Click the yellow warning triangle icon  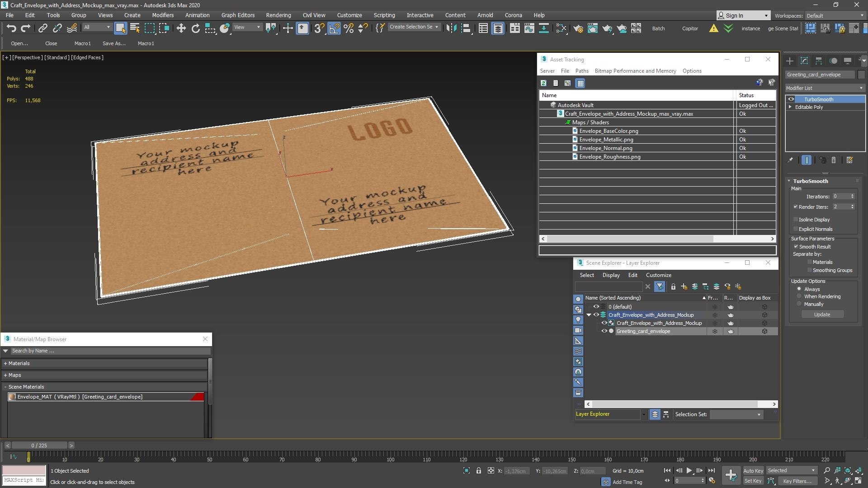pos(713,28)
